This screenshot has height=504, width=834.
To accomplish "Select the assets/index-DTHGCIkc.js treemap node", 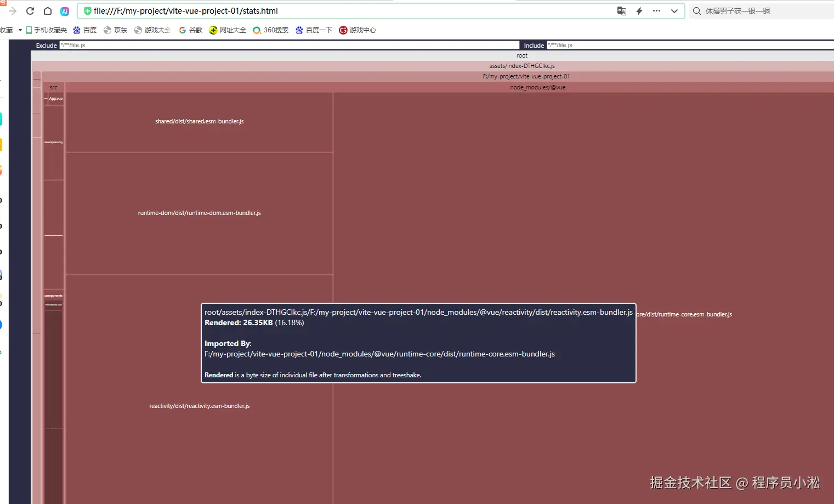I will (522, 66).
